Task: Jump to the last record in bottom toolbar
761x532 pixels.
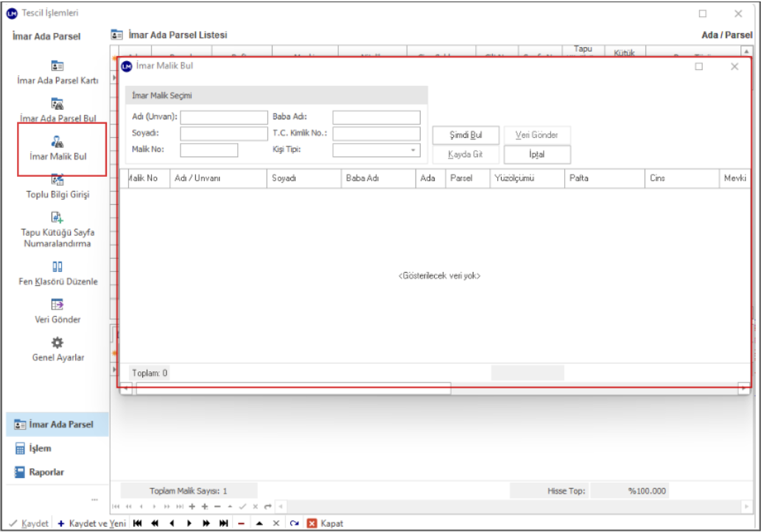Action: click(x=223, y=523)
